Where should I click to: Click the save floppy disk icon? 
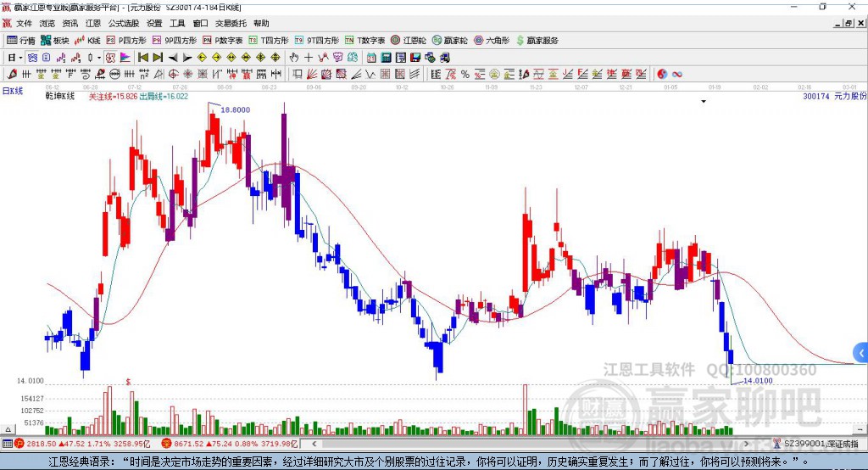coord(415,58)
